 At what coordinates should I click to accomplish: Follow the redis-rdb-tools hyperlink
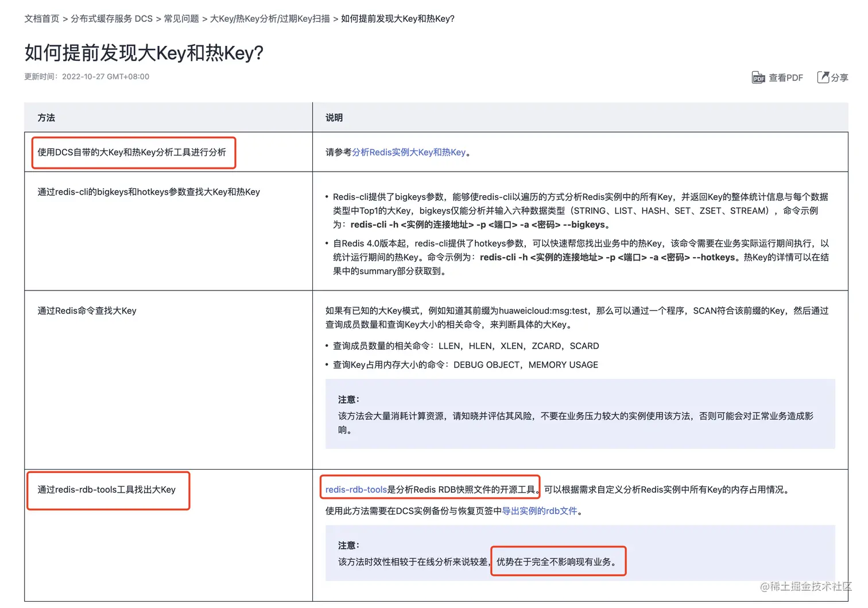356,490
